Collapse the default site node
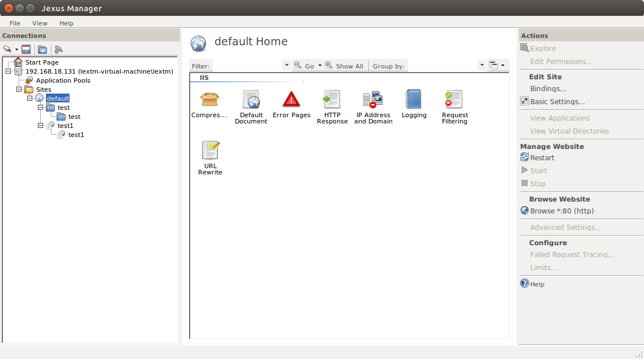644x359 pixels. click(29, 98)
